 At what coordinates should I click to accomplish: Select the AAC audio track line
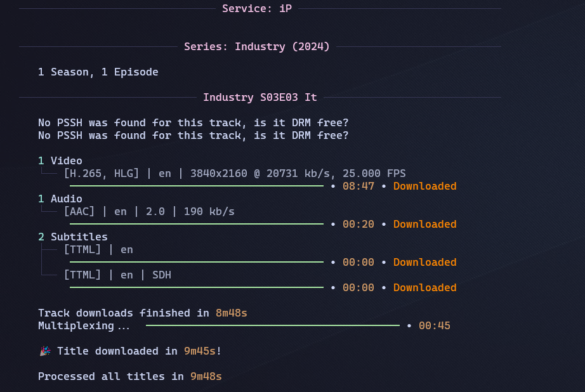149,211
